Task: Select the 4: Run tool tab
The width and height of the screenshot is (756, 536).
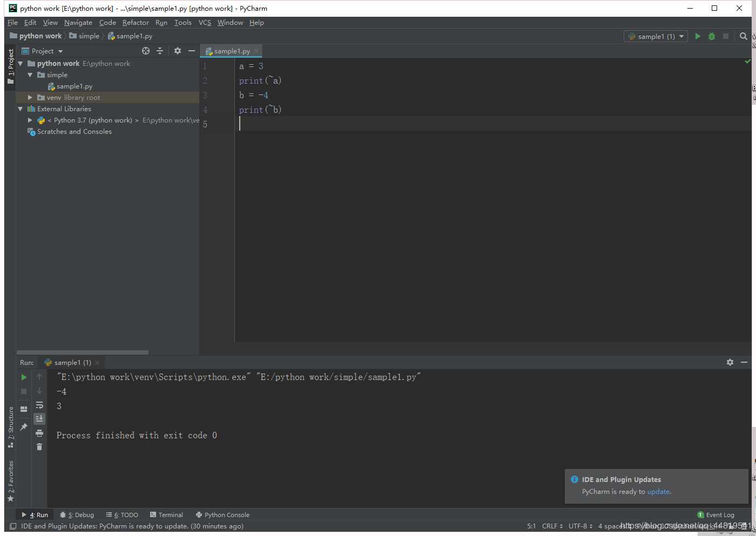Action: (35, 515)
